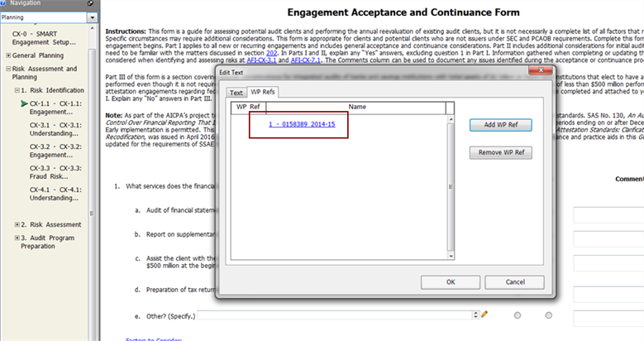644x341 pixels.
Task: Click the stepper on Other (Specify) field
Action: [x=476, y=315]
